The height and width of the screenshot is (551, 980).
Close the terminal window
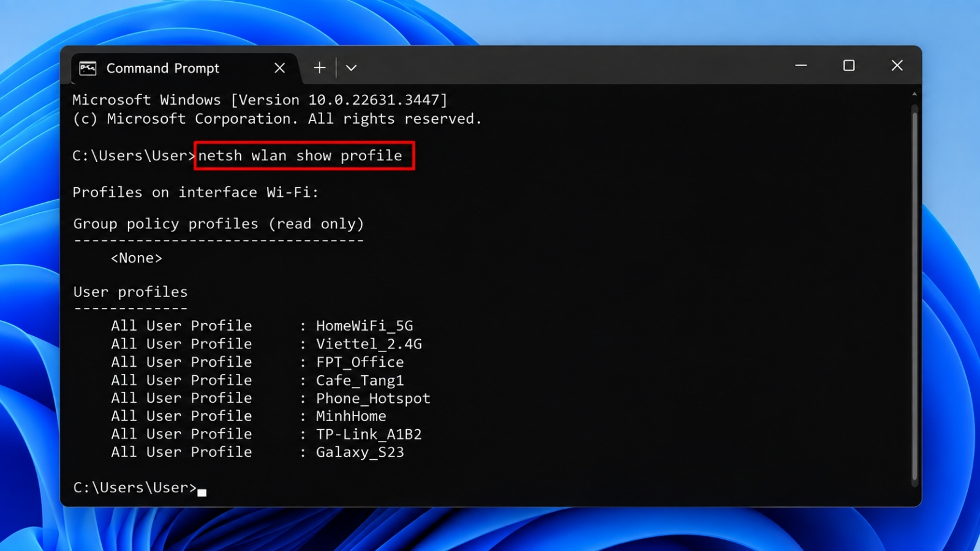click(897, 66)
